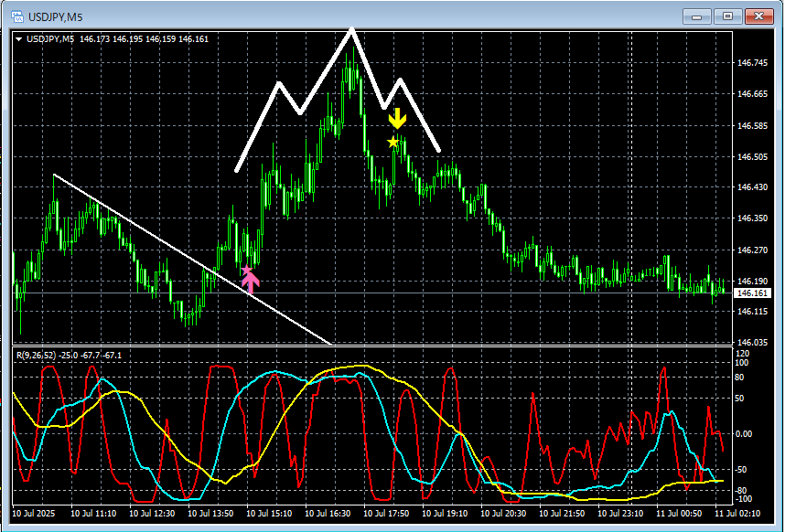
Task: Click the 146.665 price scale label
Action: 752,94
